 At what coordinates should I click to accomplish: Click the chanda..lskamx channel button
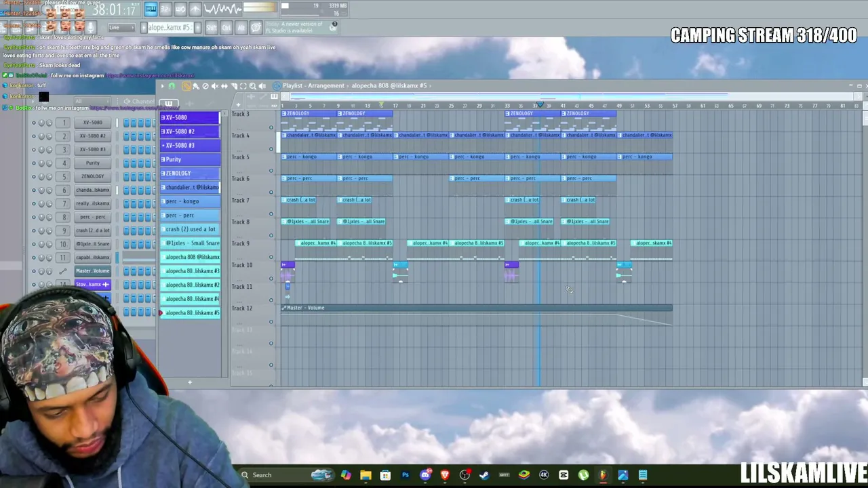(93, 190)
